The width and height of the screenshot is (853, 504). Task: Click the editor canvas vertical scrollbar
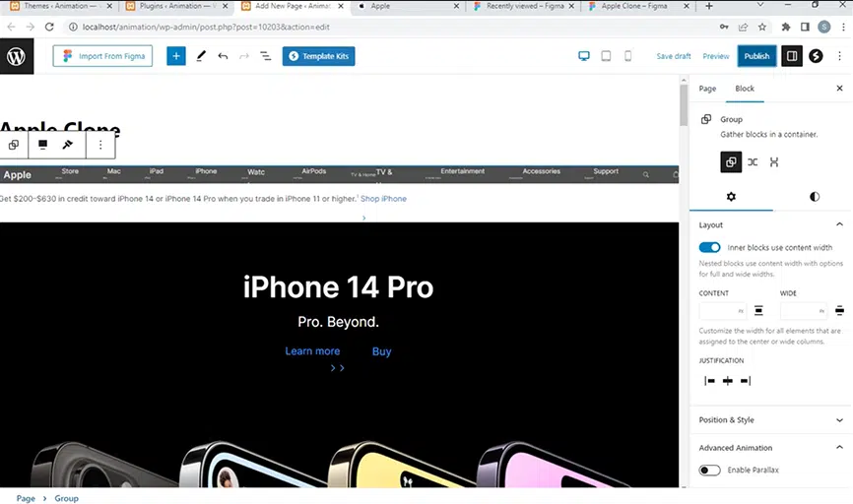coord(684,105)
